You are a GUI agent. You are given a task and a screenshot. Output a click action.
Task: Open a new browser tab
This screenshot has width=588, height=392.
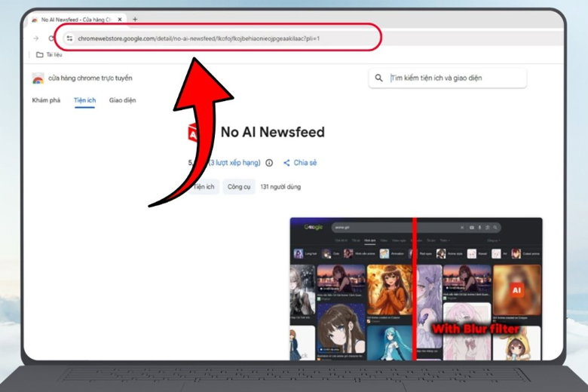(135, 19)
